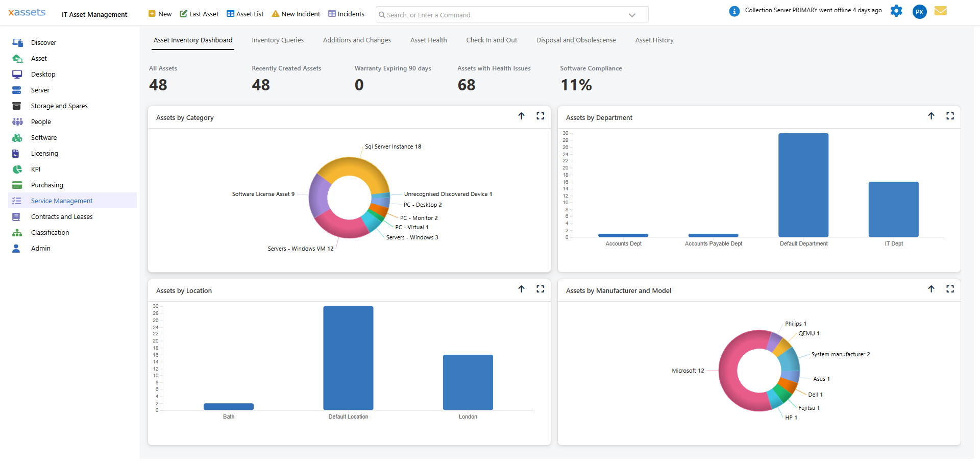Image resolution: width=980 pixels, height=465 pixels.
Task: Select Service Management in the sidebar
Action: [62, 201]
